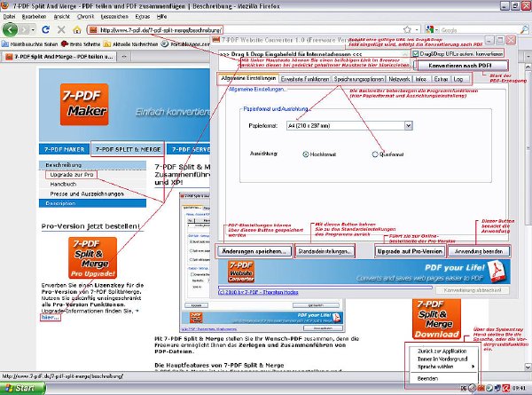This screenshot has width=532, height=395.
Task: Go back with Firefox back arrow
Action: [10, 30]
